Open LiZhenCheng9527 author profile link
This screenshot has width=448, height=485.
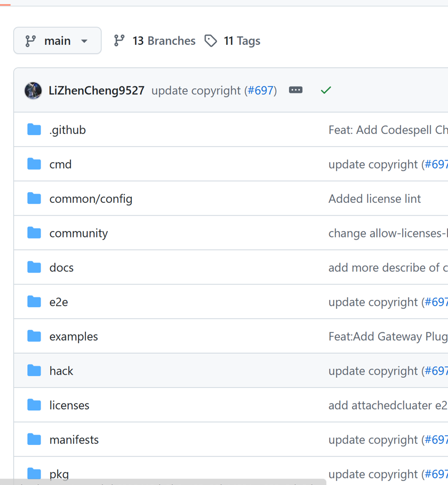97,91
